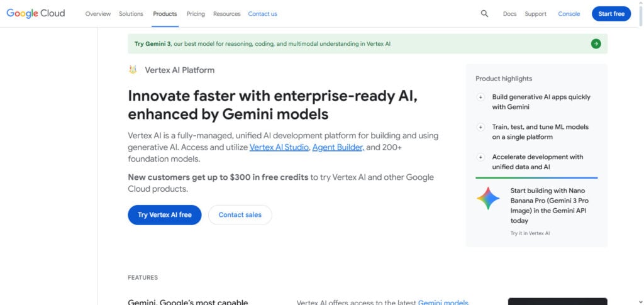Image resolution: width=644 pixels, height=305 pixels.
Task: Click the Contact sales button
Action: tap(240, 214)
